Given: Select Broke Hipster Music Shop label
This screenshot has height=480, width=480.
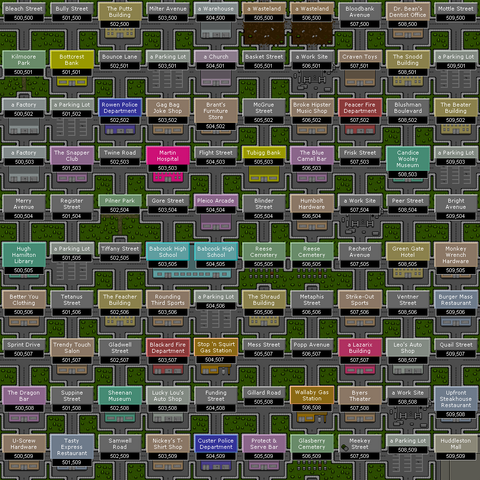Looking at the screenshot, I should point(312,108).
